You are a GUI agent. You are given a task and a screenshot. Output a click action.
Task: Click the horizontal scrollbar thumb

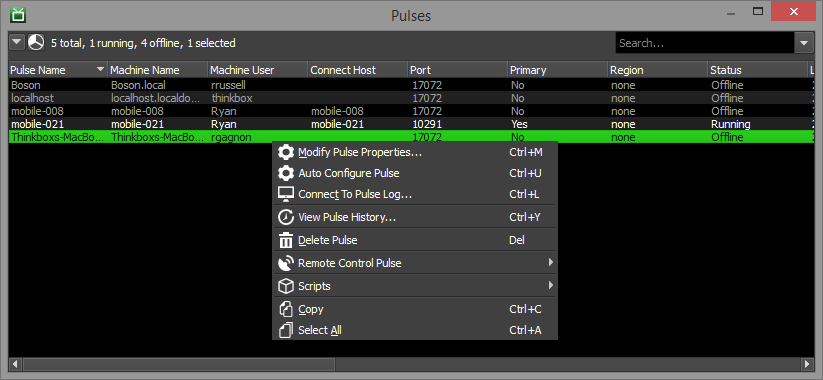point(178,364)
